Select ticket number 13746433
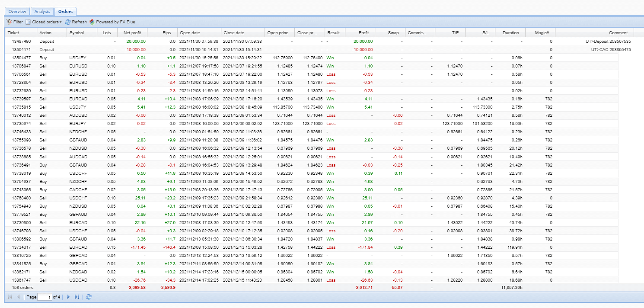Image resolution: width=644 pixels, height=308 pixels. (21, 132)
